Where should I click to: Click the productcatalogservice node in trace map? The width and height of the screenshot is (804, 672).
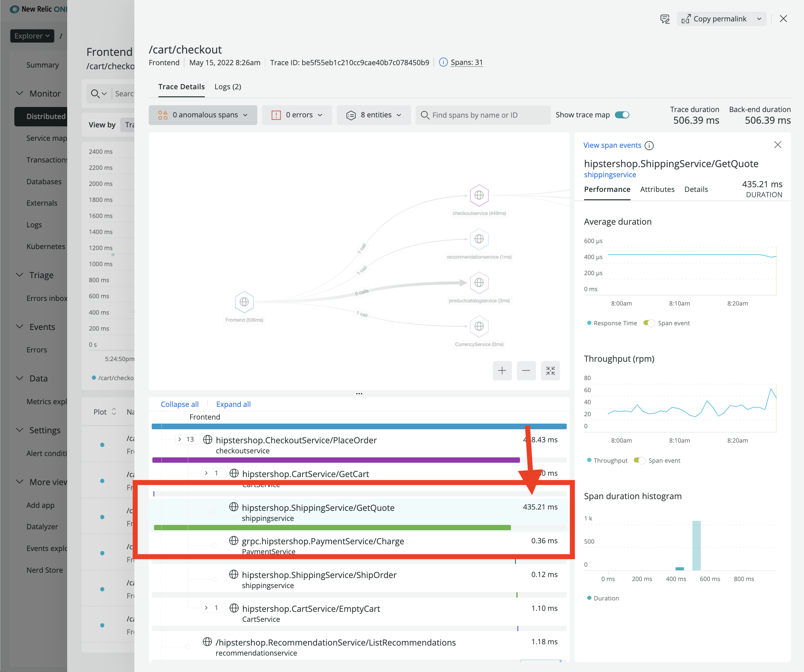pos(479,283)
